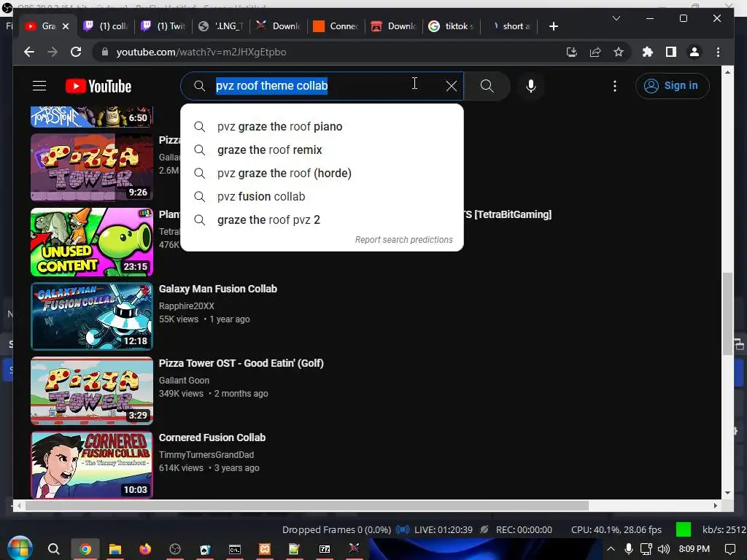Click the address bar URL
This screenshot has height=560, width=747.
point(201,52)
